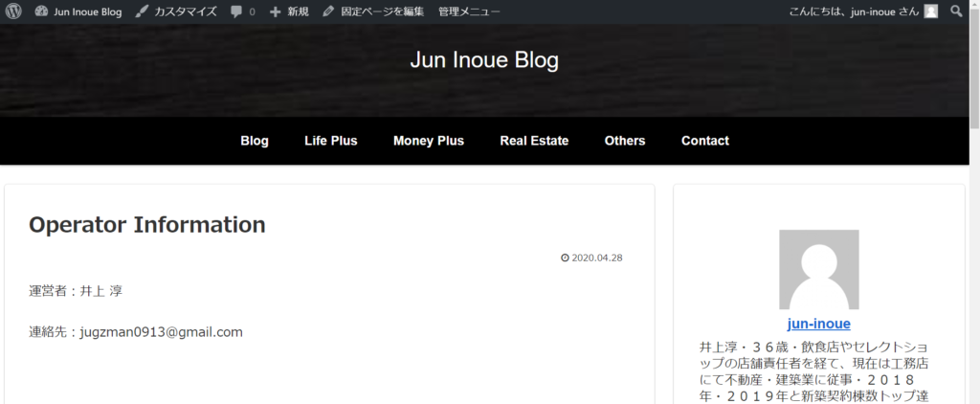The width and height of the screenshot is (980, 404).
Task: Open the WordPress logo menu
Action: coord(13,11)
